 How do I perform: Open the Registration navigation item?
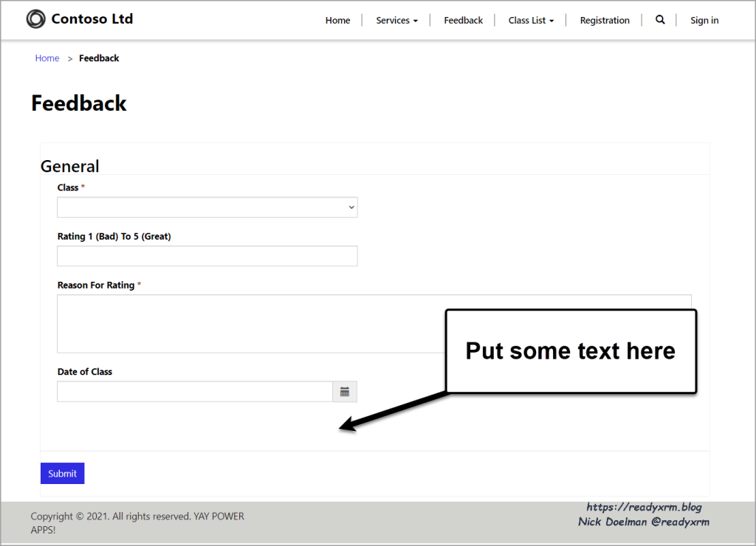pyautogui.click(x=605, y=21)
